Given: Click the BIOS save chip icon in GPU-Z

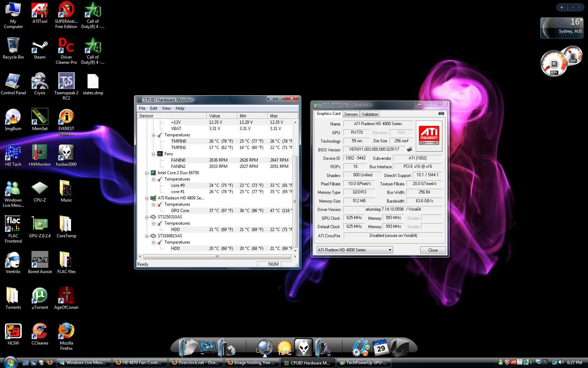Looking at the screenshot, I should [x=409, y=149].
